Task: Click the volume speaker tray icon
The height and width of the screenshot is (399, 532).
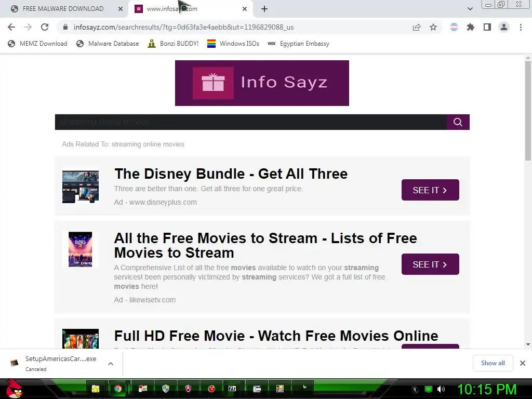Action: tap(441, 389)
